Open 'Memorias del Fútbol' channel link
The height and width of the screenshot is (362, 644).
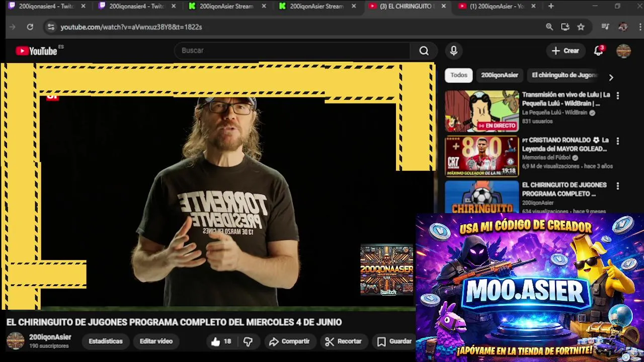click(547, 158)
